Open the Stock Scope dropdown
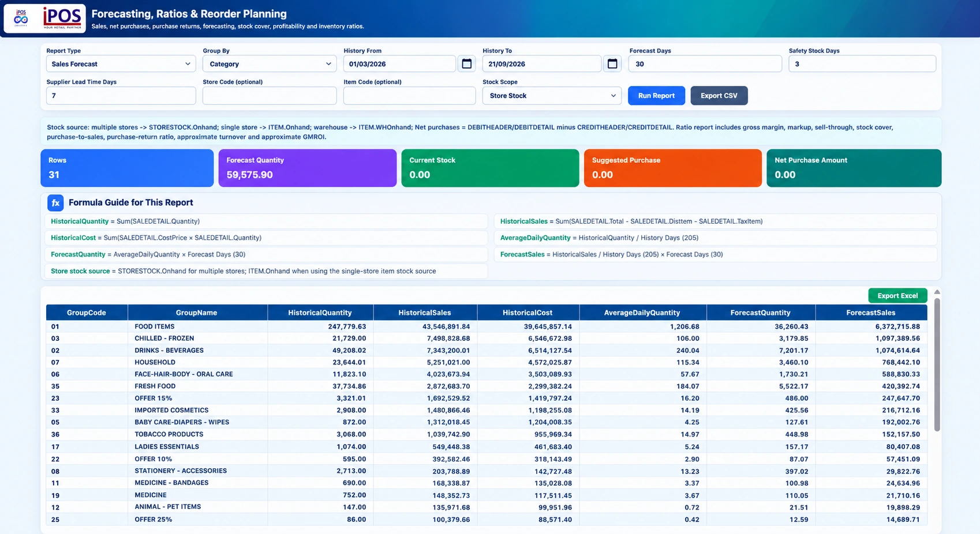 pyautogui.click(x=552, y=96)
